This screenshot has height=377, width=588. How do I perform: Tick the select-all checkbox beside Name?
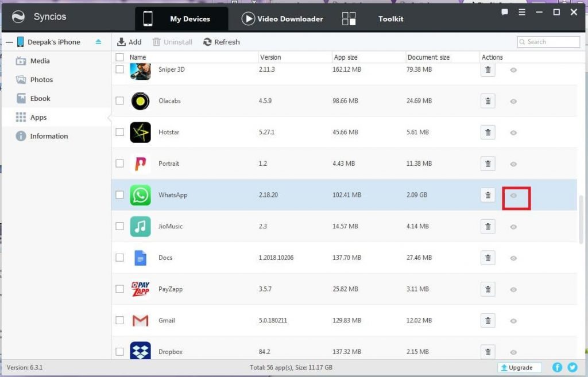[119, 57]
